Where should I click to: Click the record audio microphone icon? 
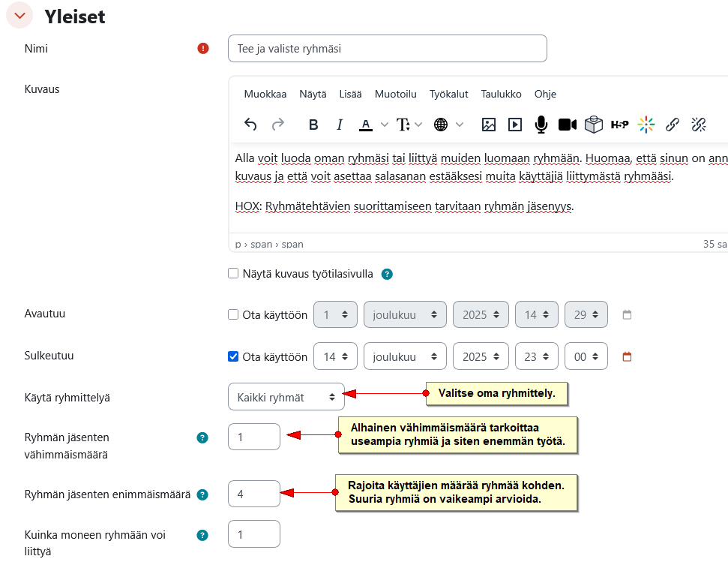[541, 125]
